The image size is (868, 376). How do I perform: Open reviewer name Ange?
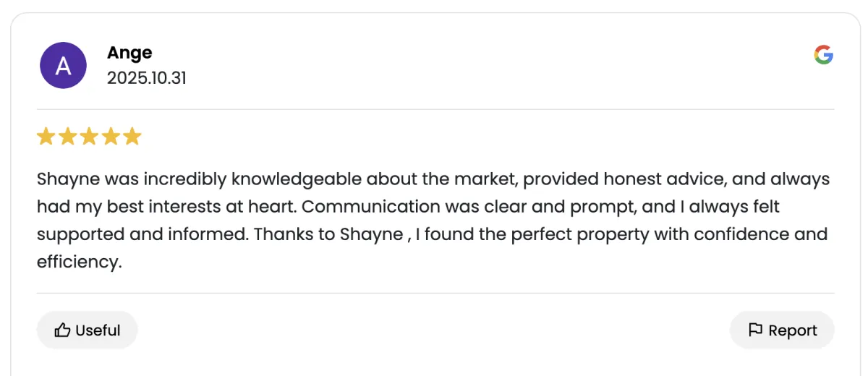[129, 53]
